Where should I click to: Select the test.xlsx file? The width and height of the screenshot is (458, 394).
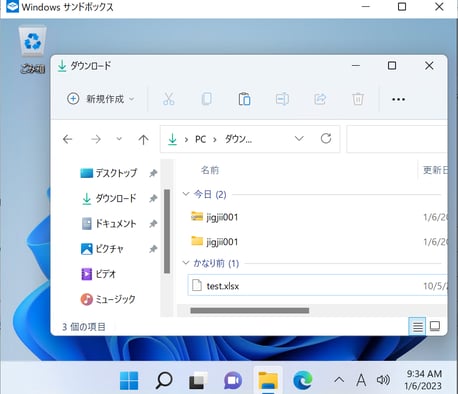317,286
